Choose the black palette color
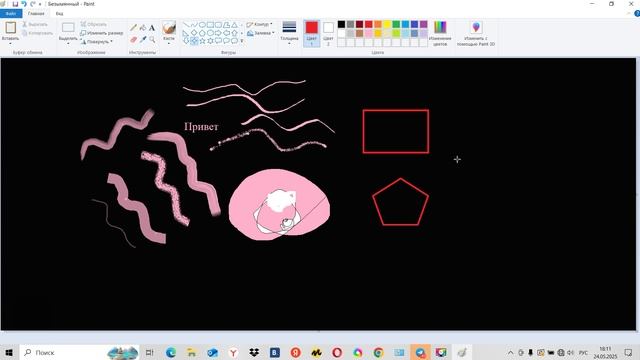Screen dimensions: 640x360 341,24
